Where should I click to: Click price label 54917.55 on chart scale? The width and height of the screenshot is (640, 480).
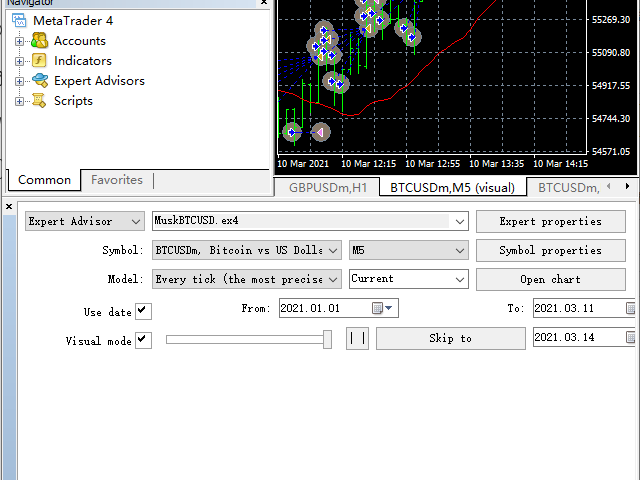[x=611, y=86]
